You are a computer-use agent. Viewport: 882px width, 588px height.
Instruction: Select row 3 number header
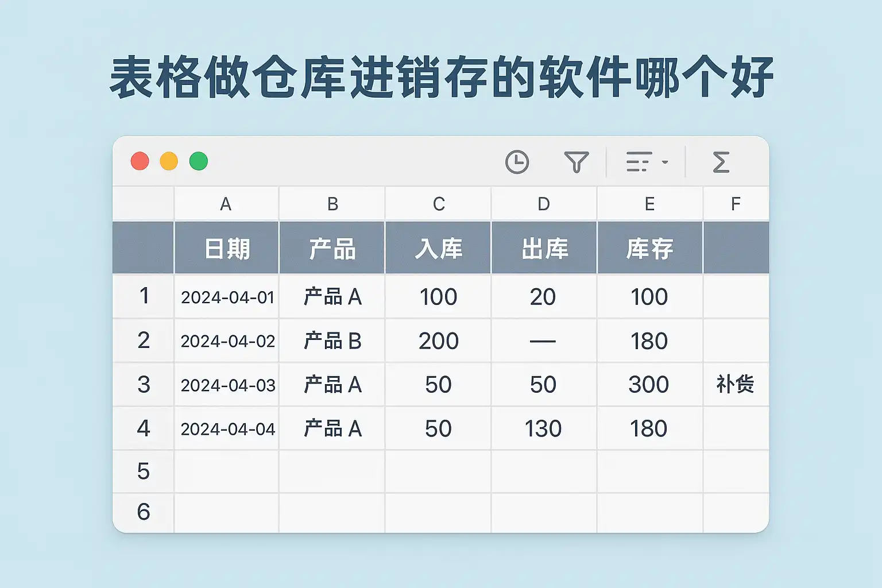pos(144,384)
